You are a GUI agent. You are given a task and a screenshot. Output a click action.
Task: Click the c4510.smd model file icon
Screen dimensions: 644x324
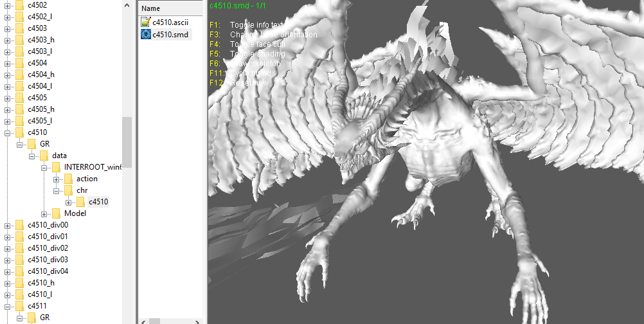(145, 35)
